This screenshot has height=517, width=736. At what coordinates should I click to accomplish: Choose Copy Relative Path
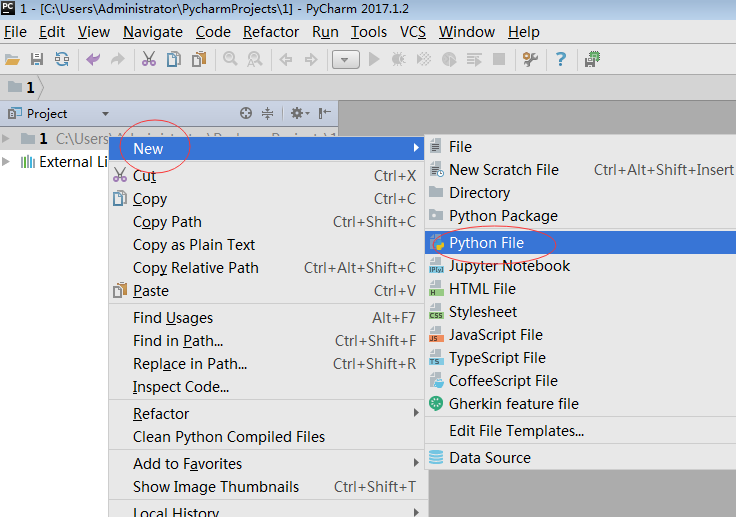tap(267, 268)
